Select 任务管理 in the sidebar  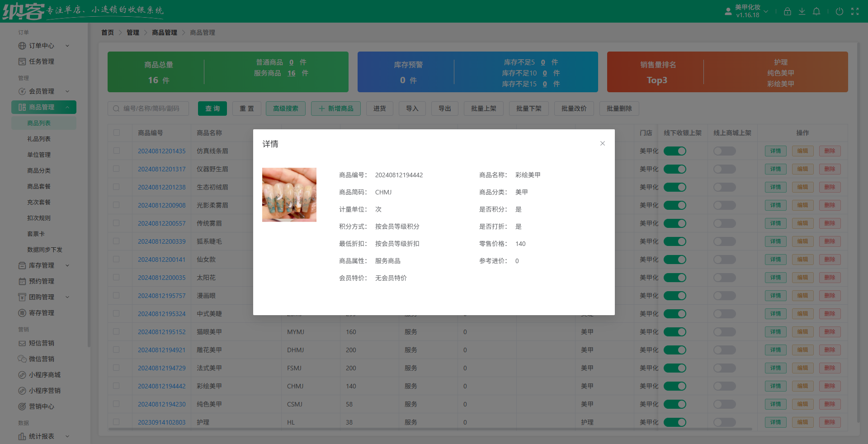pos(40,61)
